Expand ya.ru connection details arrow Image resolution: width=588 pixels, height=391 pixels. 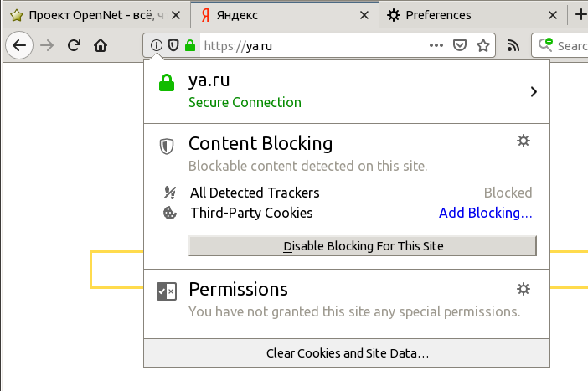[534, 91]
